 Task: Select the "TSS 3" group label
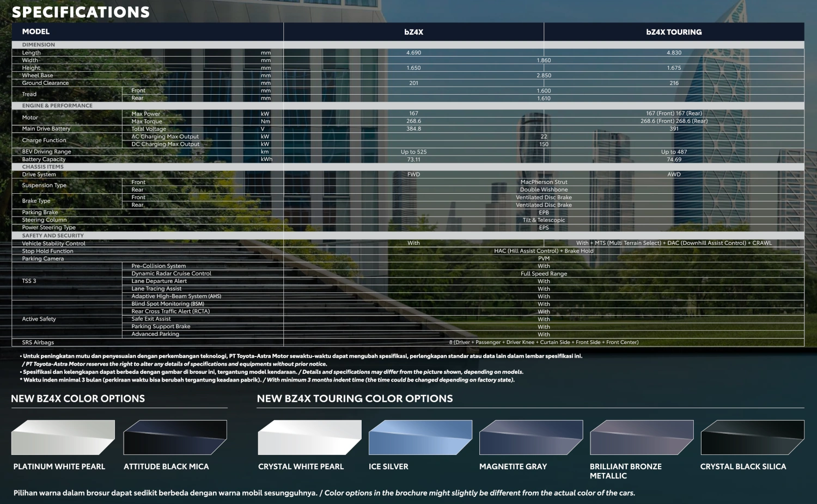tap(29, 281)
